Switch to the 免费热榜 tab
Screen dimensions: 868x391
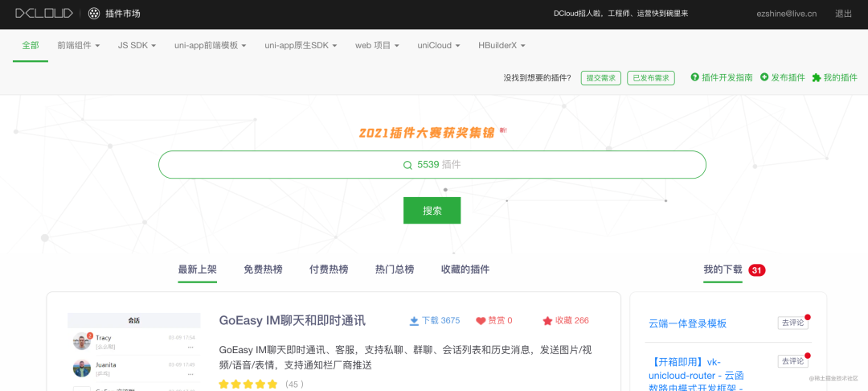coord(263,270)
